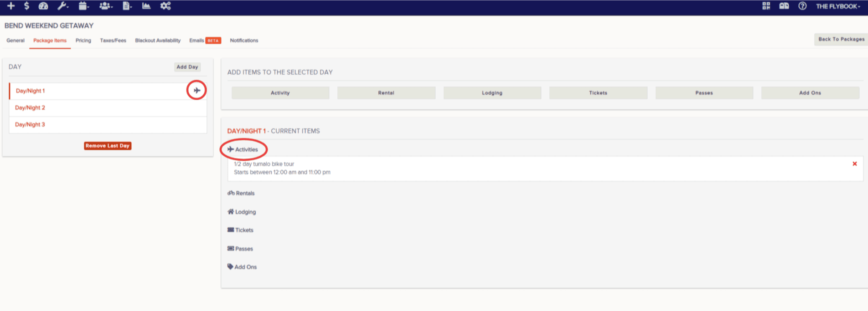
Task: Switch to the General tab
Action: (15, 41)
